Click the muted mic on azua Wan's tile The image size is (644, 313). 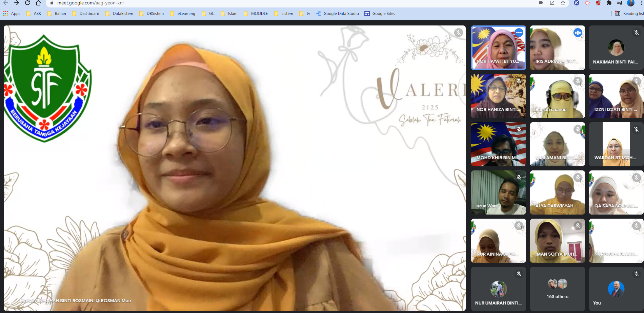[519, 178]
